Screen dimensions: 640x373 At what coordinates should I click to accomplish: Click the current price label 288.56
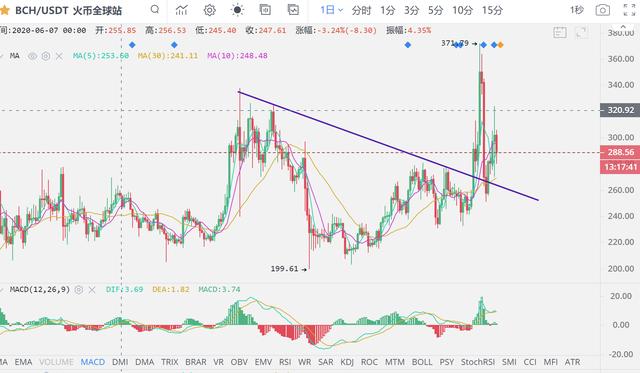coord(620,152)
